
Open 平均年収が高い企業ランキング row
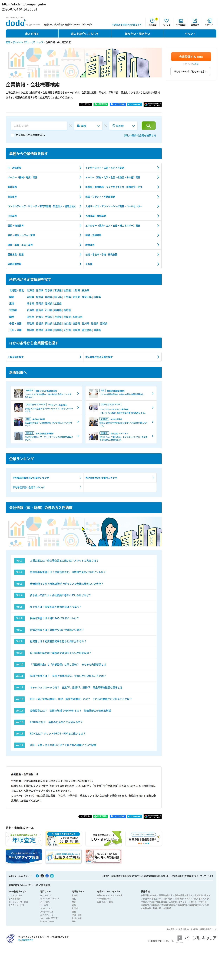tap(47, 488)
